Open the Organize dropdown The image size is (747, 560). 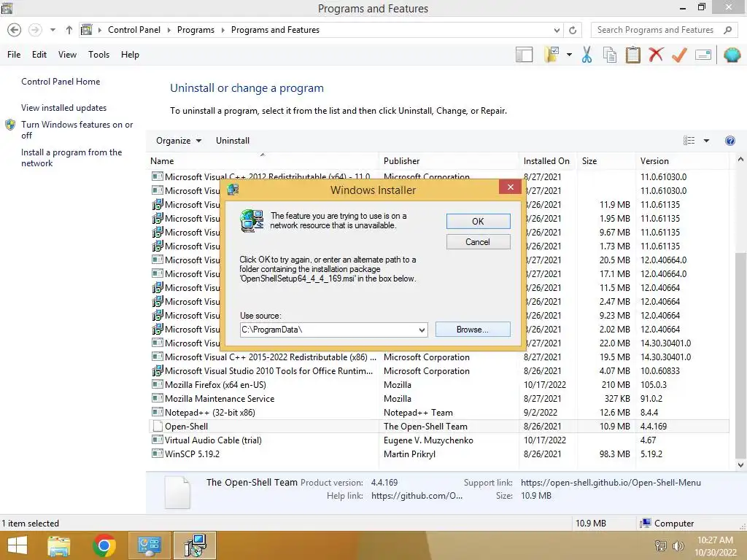[179, 141]
